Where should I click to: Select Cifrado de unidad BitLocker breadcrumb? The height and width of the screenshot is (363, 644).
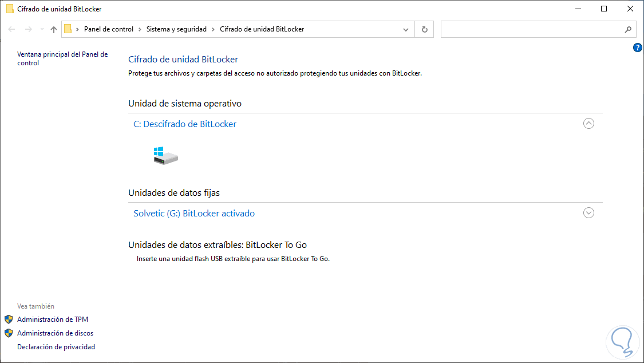click(x=262, y=29)
